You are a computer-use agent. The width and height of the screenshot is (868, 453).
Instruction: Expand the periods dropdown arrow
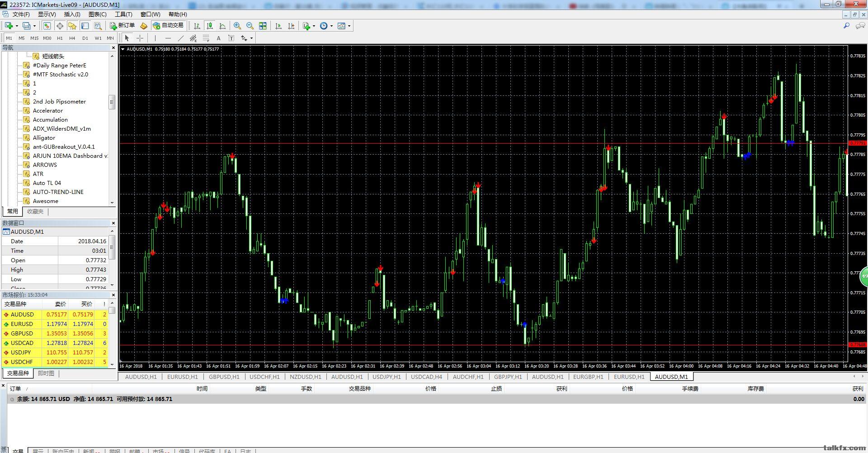point(331,26)
